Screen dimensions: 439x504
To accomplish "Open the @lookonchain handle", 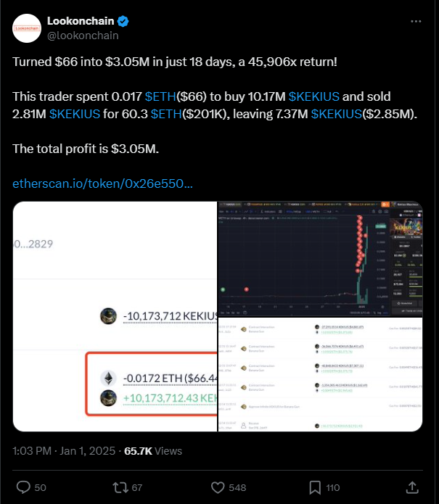I will [x=83, y=36].
